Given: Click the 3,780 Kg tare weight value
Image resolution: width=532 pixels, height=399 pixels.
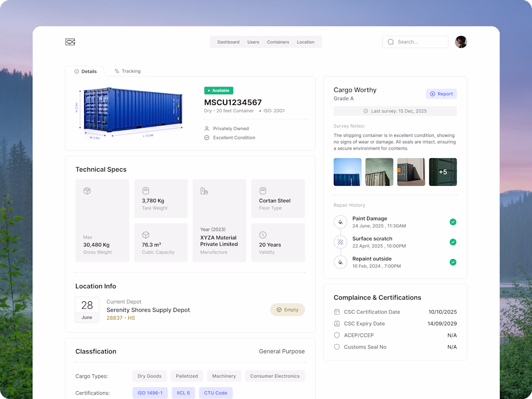Looking at the screenshot, I should click(153, 201).
